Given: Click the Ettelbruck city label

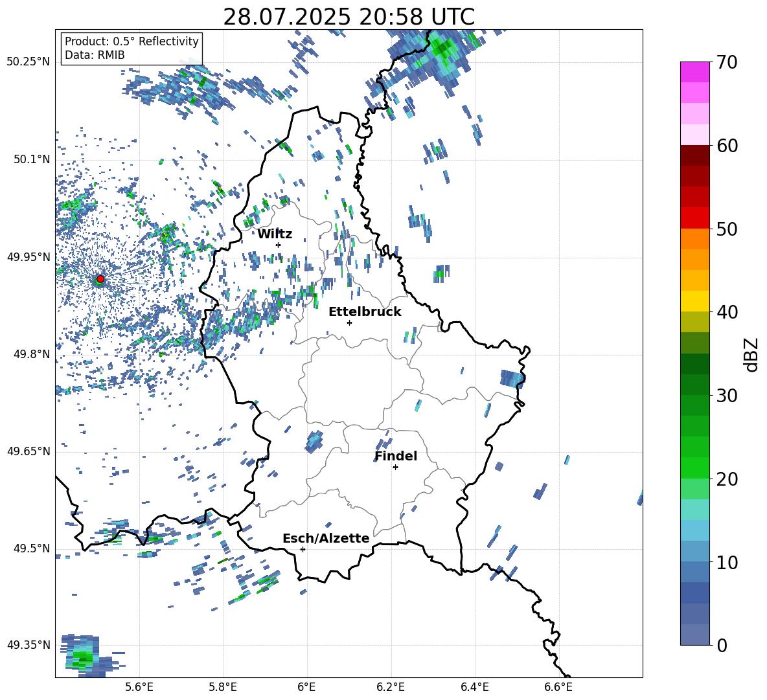Looking at the screenshot, I should coord(365,312).
